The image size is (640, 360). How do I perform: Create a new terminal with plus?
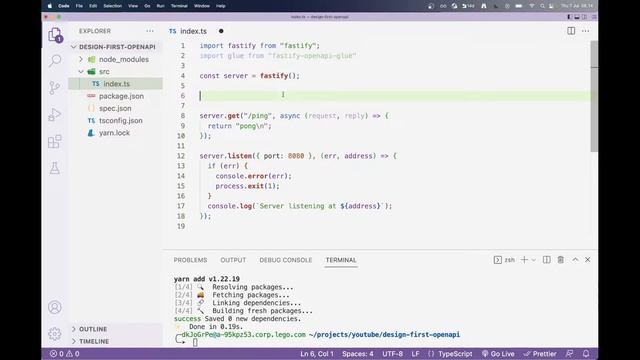click(524, 260)
